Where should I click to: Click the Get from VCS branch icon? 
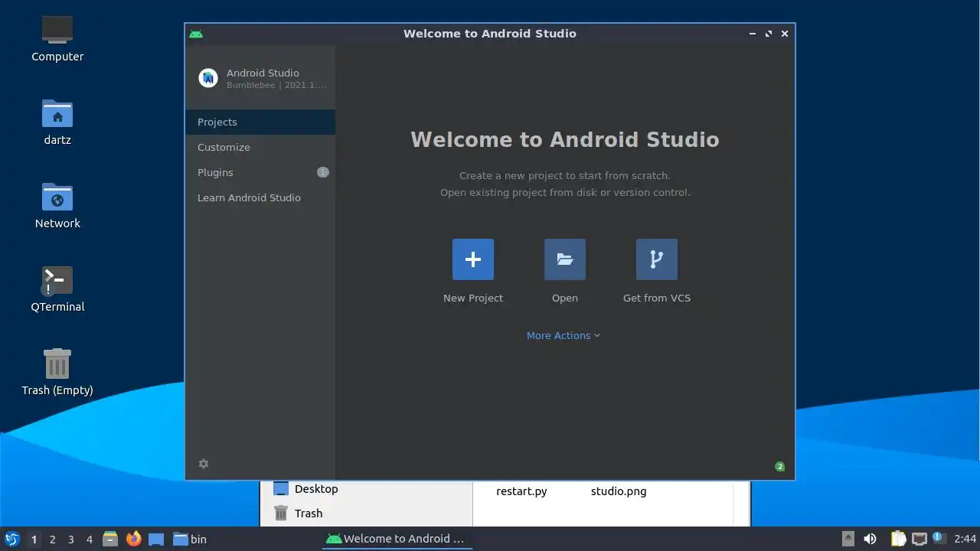[657, 259]
